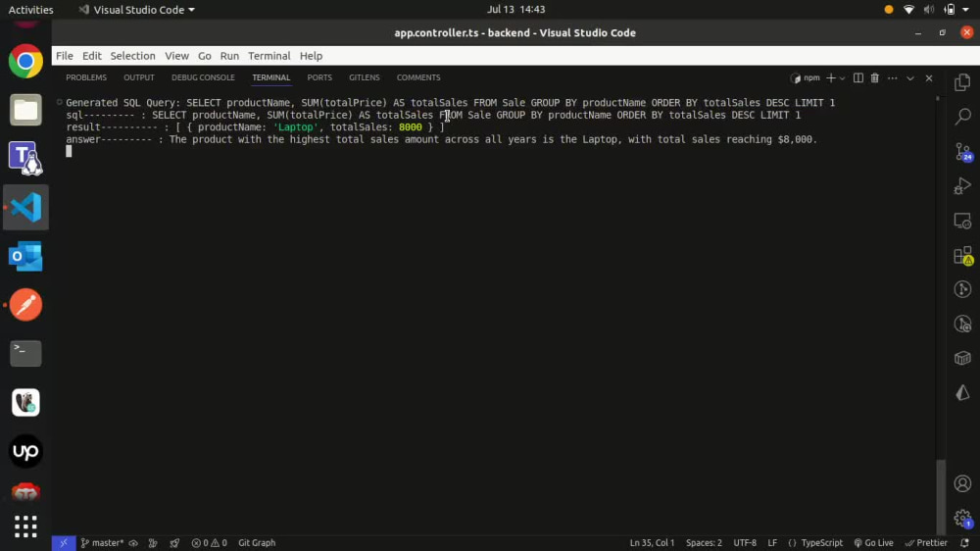Open Microsoft Teams from the dock
The image size is (980, 551).
coord(25,158)
